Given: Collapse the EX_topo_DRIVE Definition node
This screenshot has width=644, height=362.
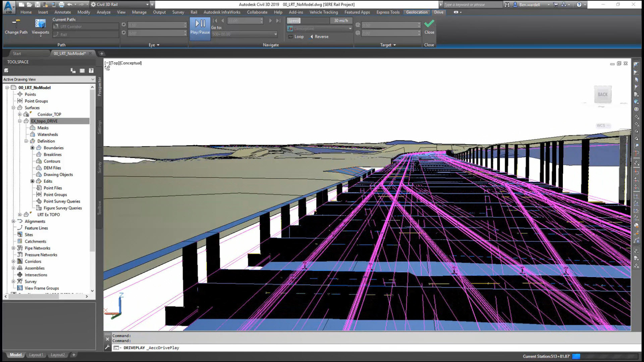Looking at the screenshot, I should point(27,141).
